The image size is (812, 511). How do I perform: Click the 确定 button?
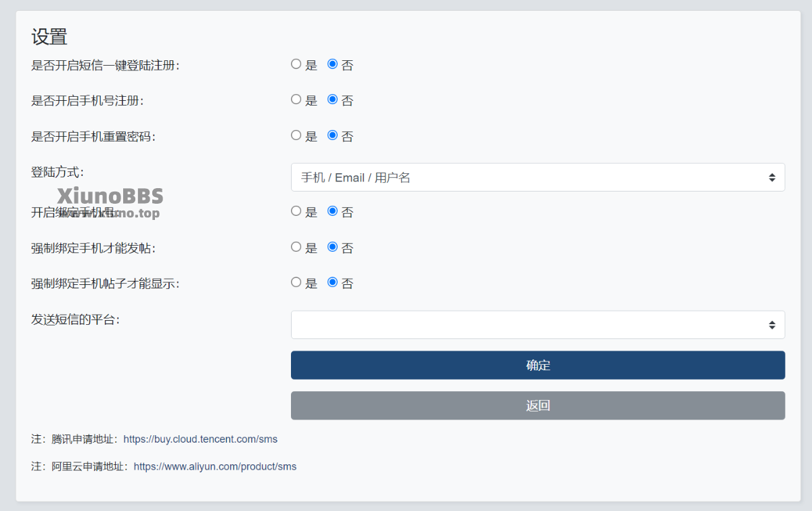[x=537, y=365]
